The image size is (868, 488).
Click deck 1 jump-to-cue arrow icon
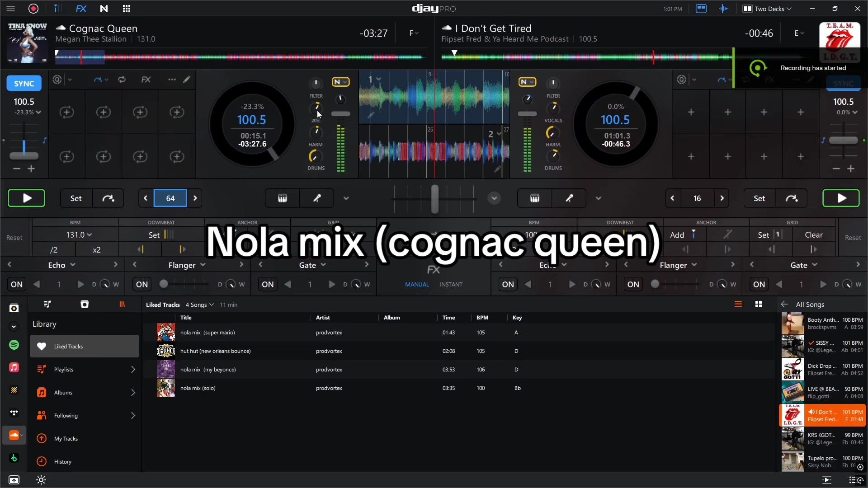coord(108,198)
